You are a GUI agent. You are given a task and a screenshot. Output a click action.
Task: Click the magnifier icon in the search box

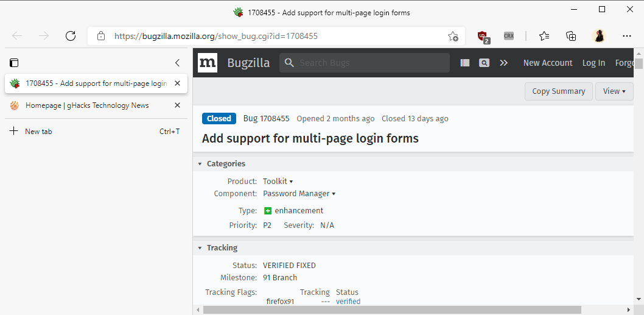click(289, 63)
